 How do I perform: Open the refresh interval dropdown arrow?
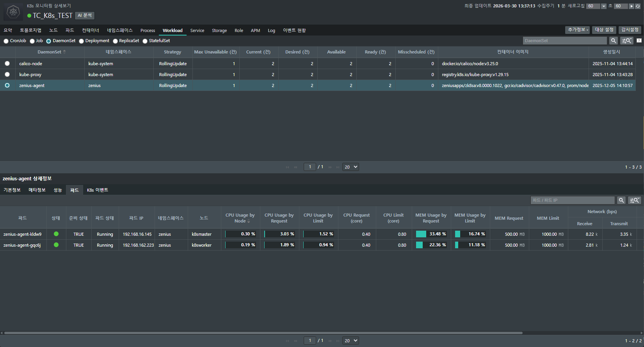604,6
